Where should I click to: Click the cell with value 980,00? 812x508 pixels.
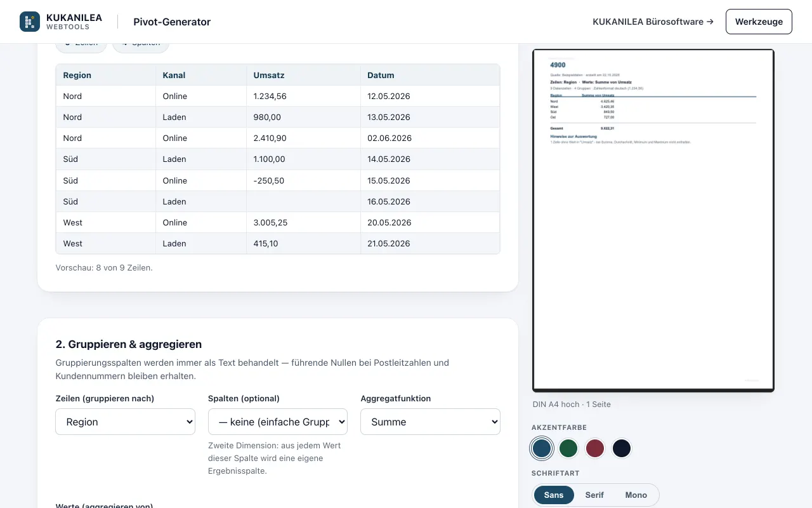tap(303, 117)
